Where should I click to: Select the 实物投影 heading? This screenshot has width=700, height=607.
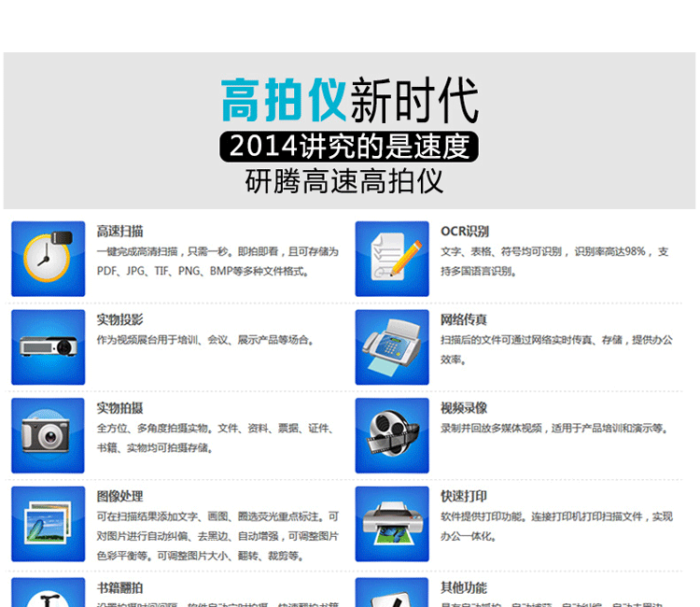pos(119,319)
